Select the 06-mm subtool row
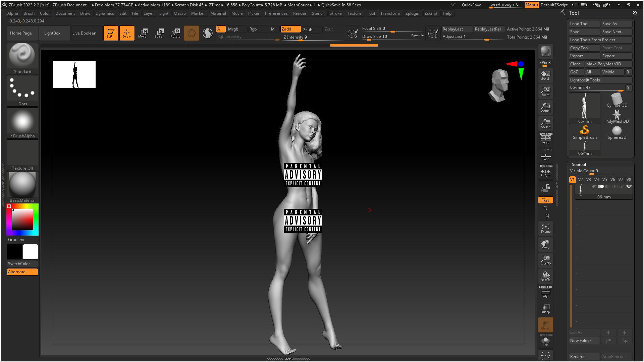The height and width of the screenshot is (362, 644). click(x=604, y=192)
